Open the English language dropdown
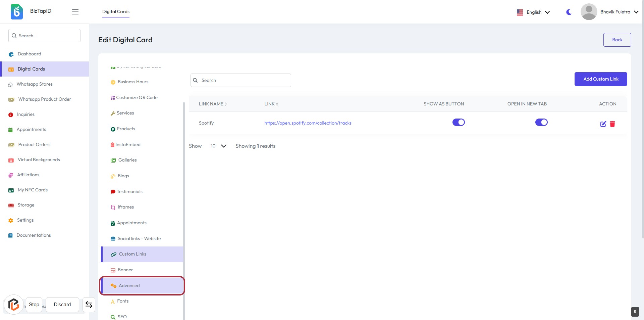This screenshot has height=320, width=644. coord(538,12)
